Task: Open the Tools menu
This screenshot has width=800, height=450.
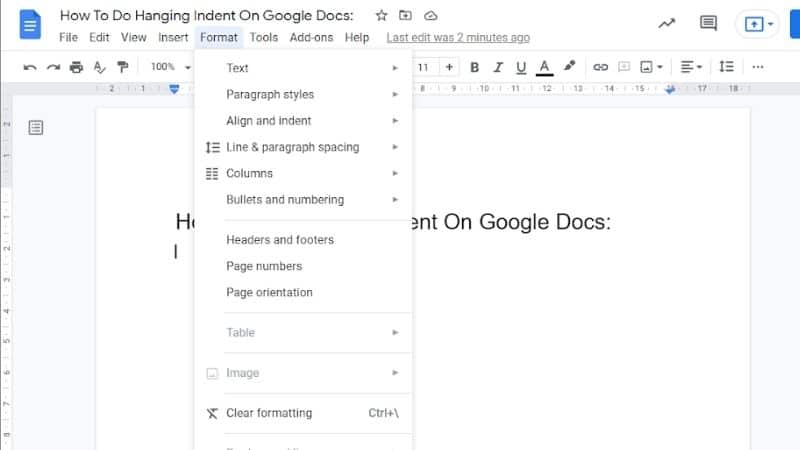Action: (264, 37)
